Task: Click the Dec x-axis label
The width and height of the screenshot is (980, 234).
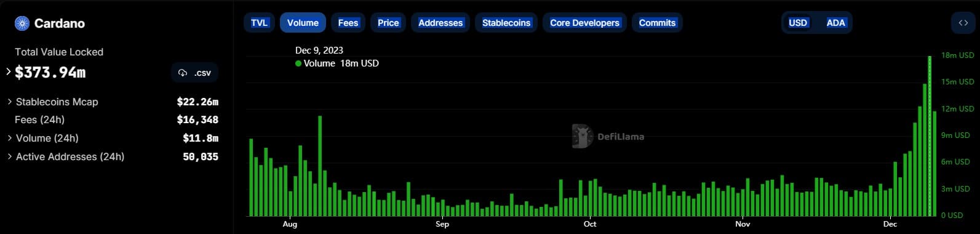Action: [890, 224]
